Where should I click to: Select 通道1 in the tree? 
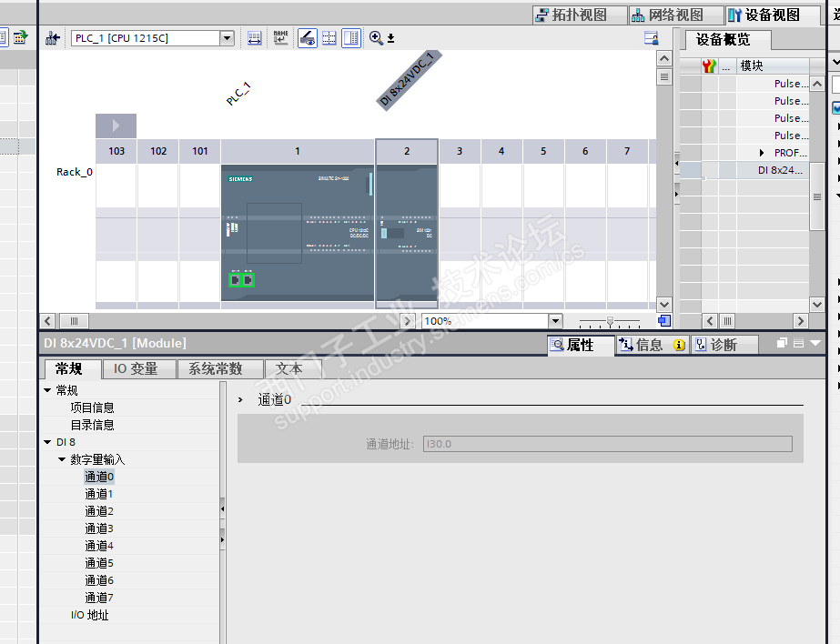coord(99,494)
